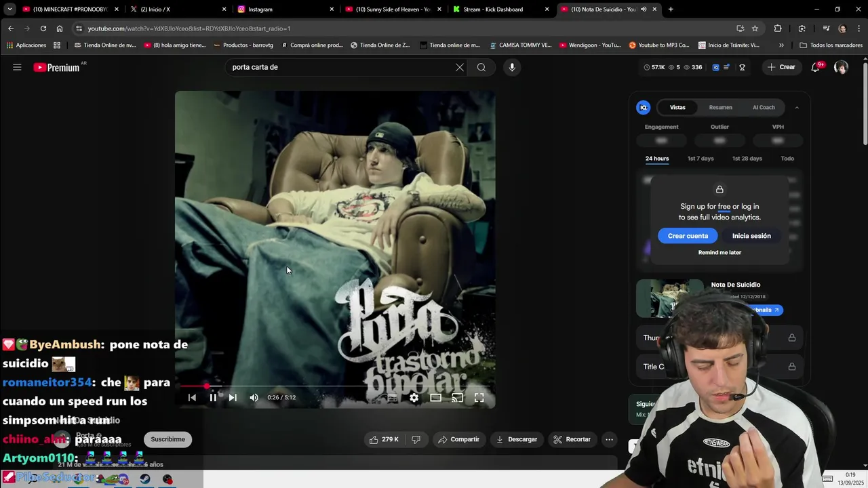Open the Chrome three-dot menu
868x488 pixels.
tap(857, 28)
